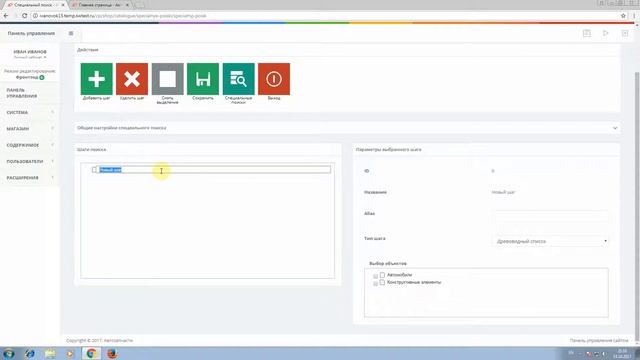Click the red Exit power icon
640x360 pixels.
click(274, 79)
